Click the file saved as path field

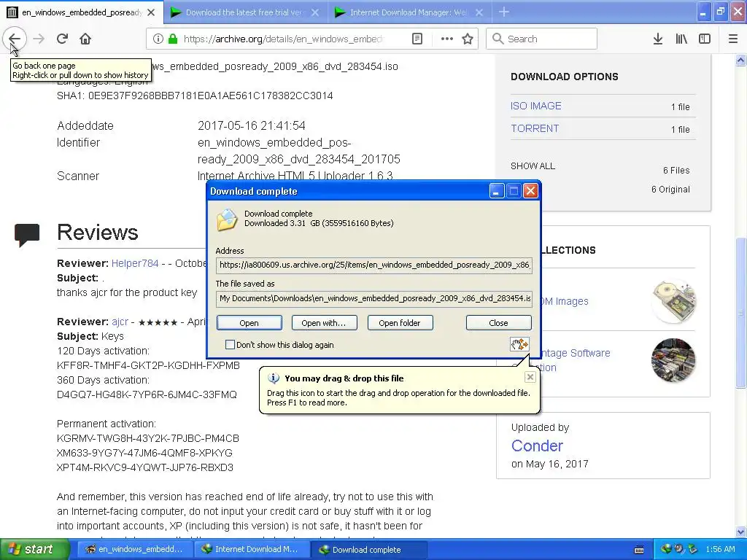[x=374, y=298]
